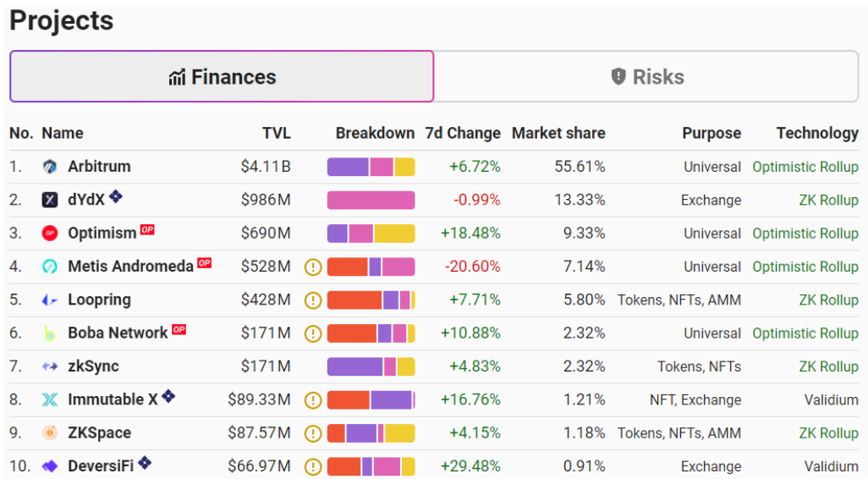This screenshot has height=479, width=868.
Task: Click the DeversiFi logo icon
Action: click(50, 465)
